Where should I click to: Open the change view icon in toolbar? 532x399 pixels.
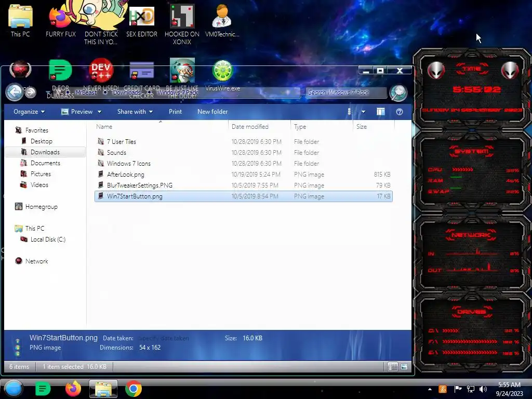[x=350, y=112]
